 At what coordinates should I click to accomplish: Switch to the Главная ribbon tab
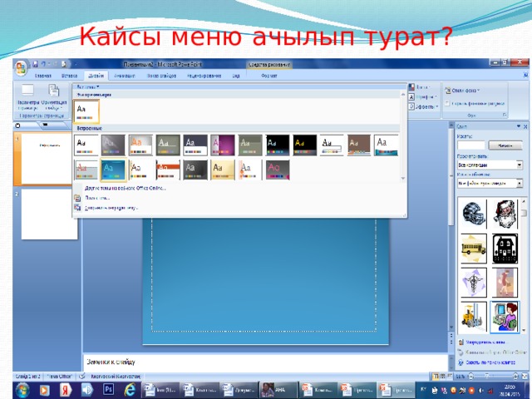[43, 76]
